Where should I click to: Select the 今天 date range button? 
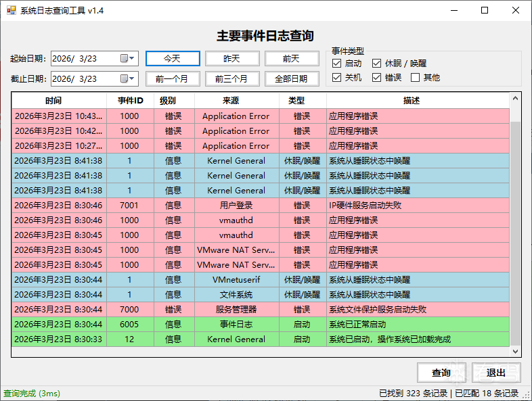coord(173,59)
